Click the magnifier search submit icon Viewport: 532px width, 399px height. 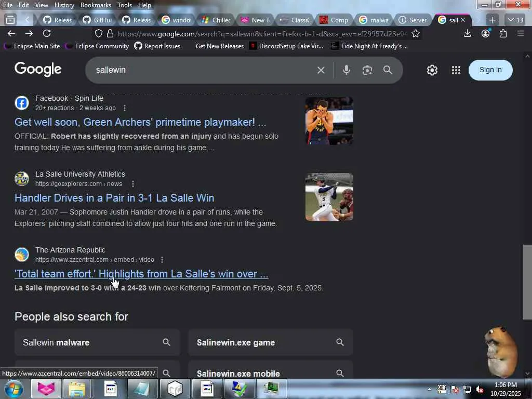point(388,70)
